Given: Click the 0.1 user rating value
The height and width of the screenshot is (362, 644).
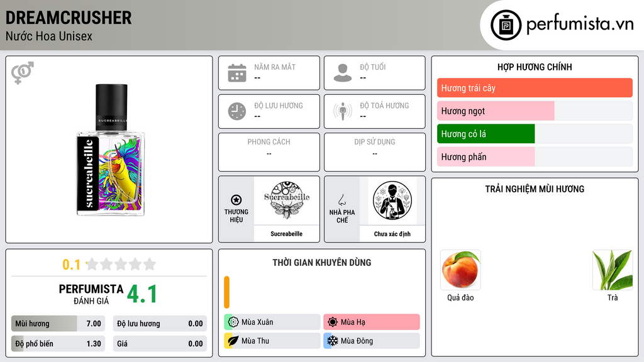Looking at the screenshot, I should [71, 265].
